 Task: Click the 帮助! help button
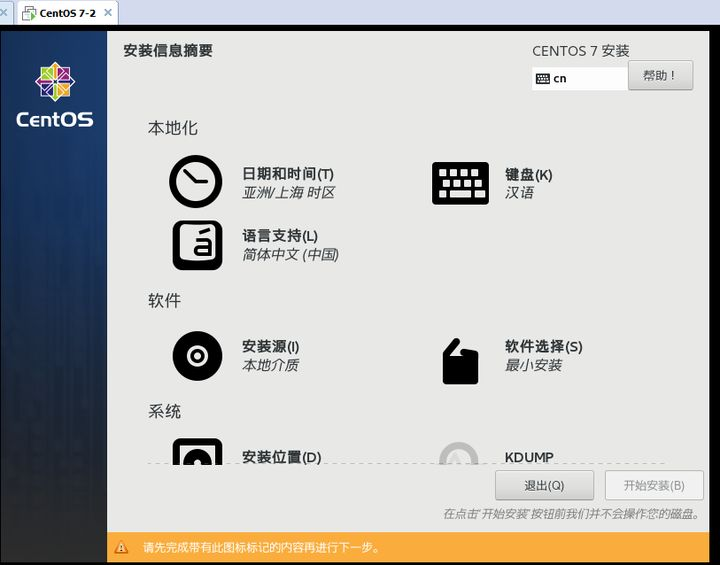pos(660,75)
